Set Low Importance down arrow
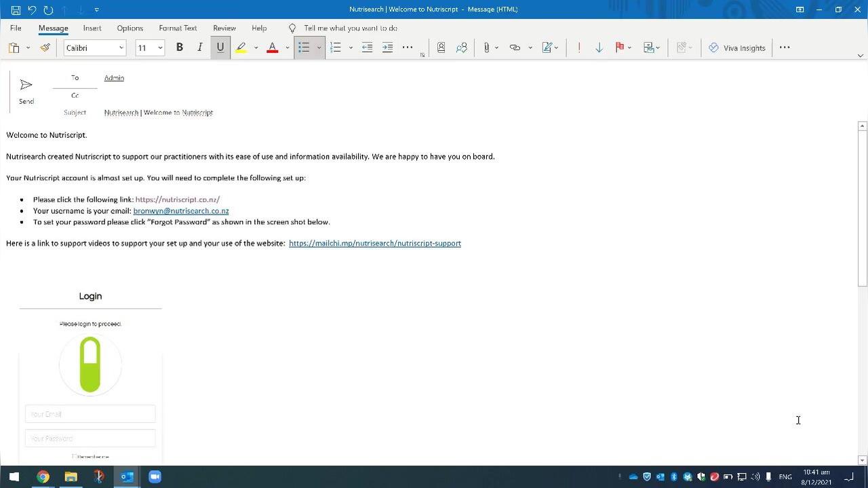Image resolution: width=868 pixels, height=488 pixels. coord(599,48)
